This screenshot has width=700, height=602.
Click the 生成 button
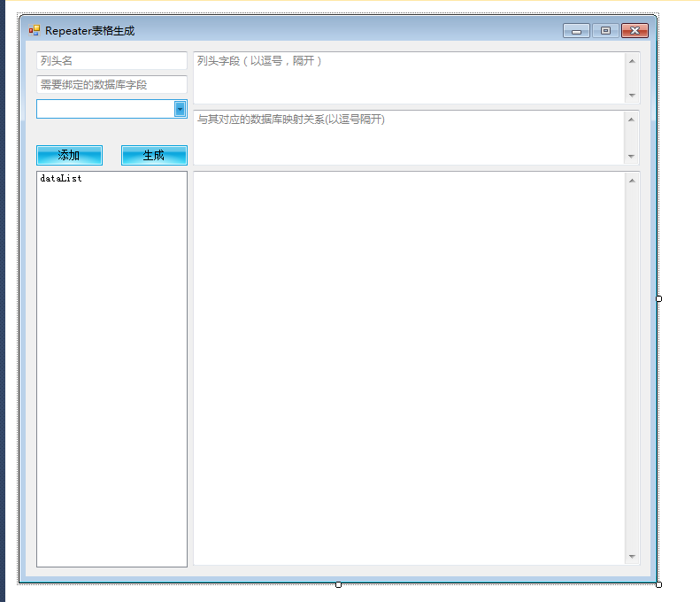point(154,156)
